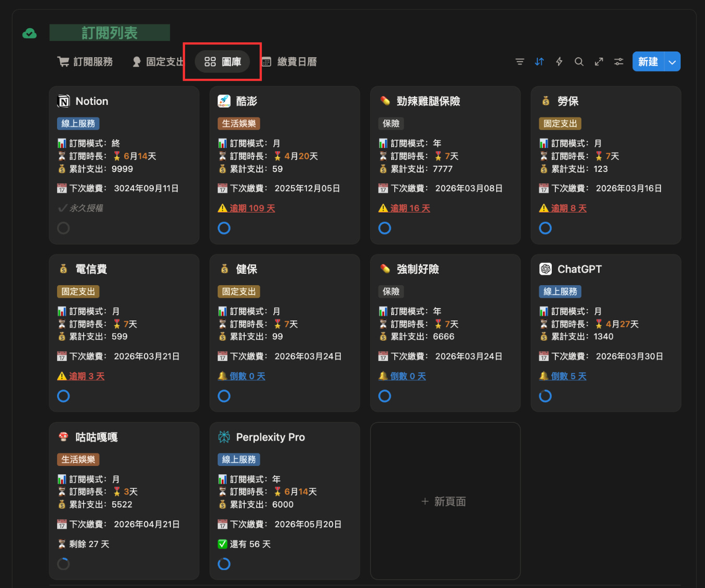Open the 電信費 card title
Viewport: 705px width, 588px height.
click(91, 269)
